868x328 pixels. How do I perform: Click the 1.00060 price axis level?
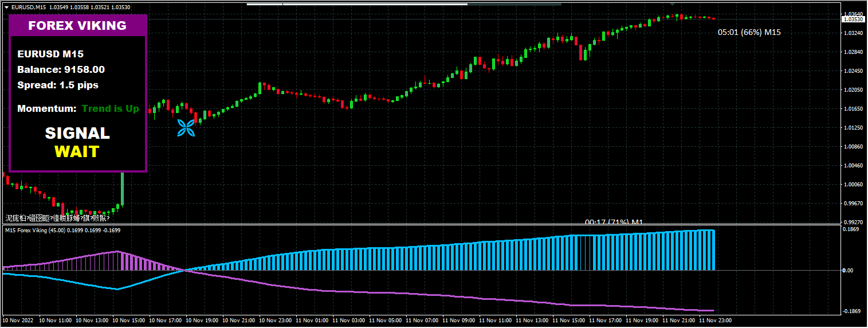854,185
